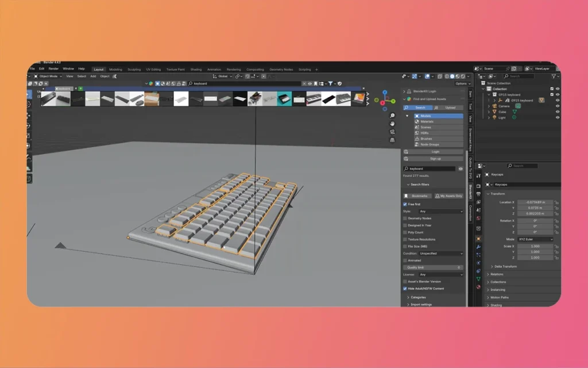This screenshot has width=588, height=368.
Task: Uncheck Hide Adult/NSFW Content
Action: click(x=405, y=289)
